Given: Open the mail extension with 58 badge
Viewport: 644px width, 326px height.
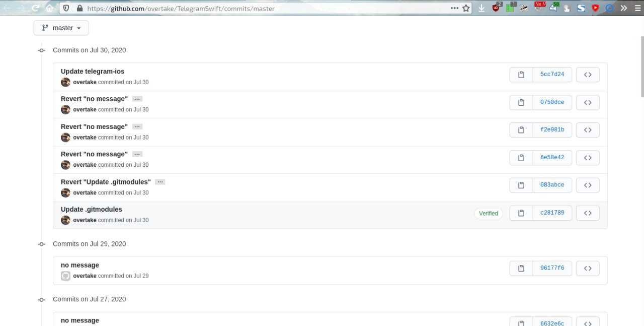Looking at the screenshot, I should (x=553, y=8).
